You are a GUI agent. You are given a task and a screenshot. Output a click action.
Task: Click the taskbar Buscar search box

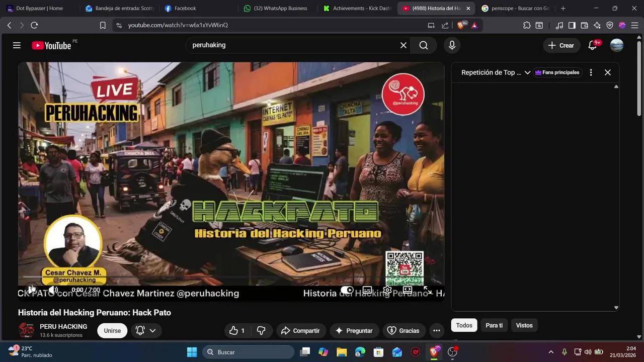click(249, 352)
